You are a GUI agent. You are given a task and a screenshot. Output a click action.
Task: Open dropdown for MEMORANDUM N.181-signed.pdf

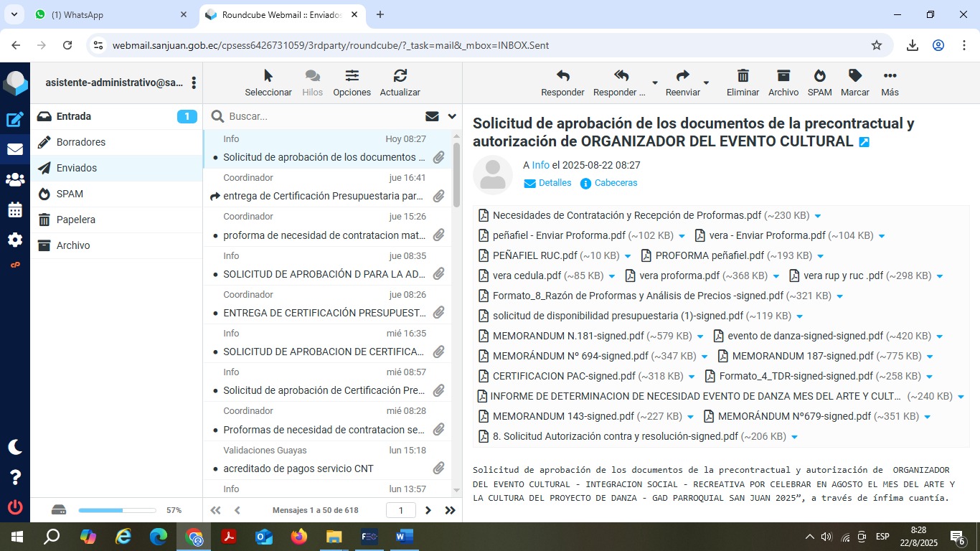coord(700,336)
